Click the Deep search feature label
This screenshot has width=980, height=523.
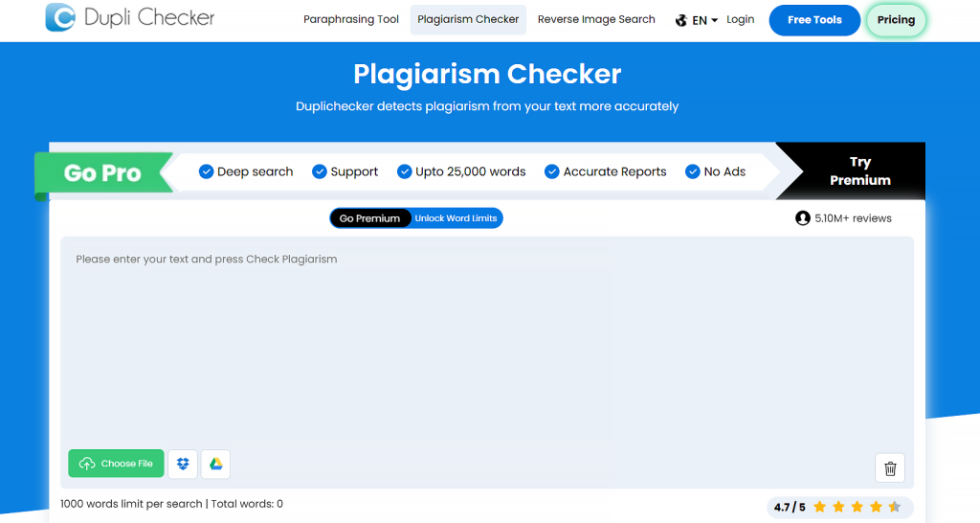coord(255,171)
